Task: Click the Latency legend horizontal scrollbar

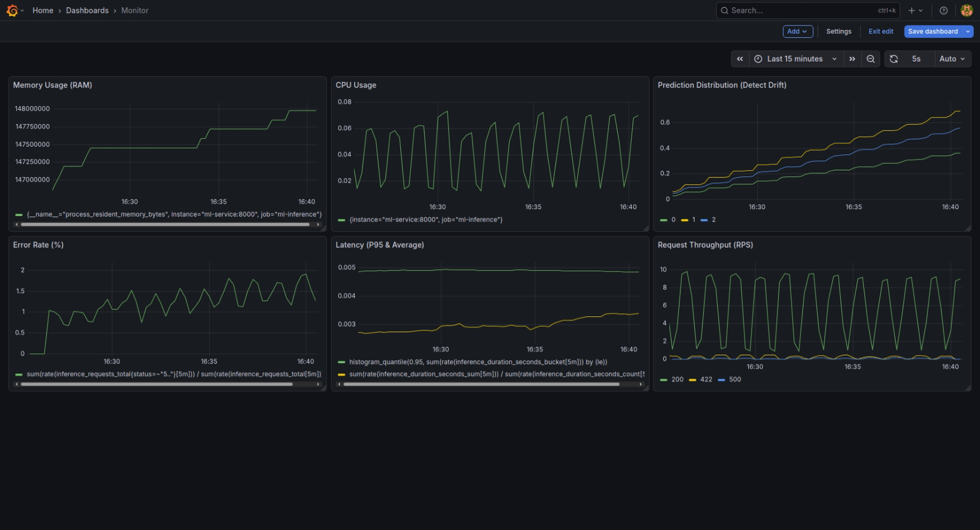Action: coord(482,385)
